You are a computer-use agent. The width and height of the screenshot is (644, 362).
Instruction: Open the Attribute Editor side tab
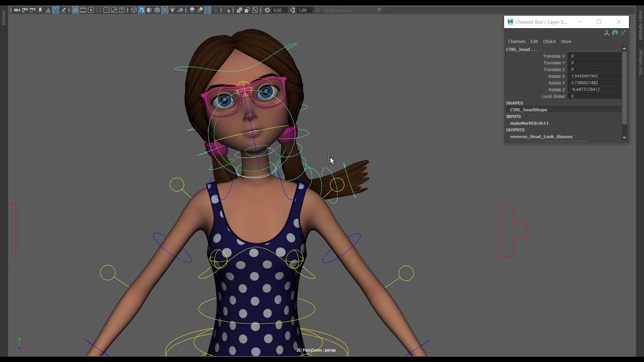tap(640, 25)
